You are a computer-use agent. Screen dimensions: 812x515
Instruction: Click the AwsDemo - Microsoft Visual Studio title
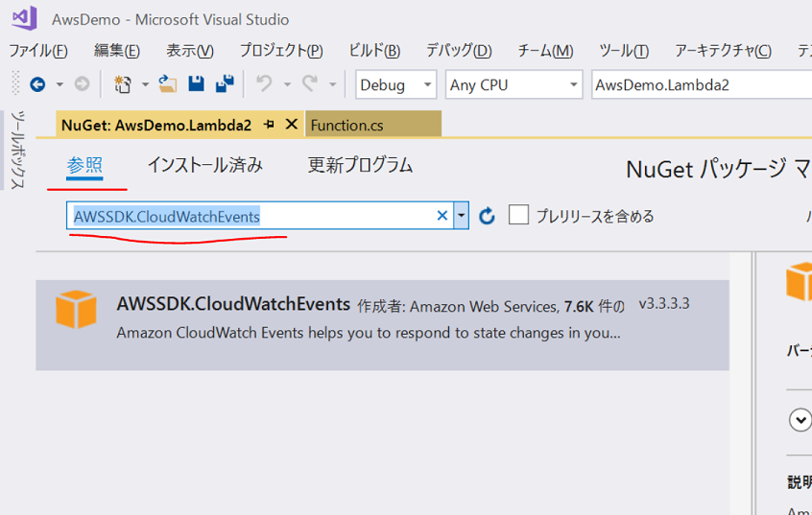pyautogui.click(x=171, y=20)
